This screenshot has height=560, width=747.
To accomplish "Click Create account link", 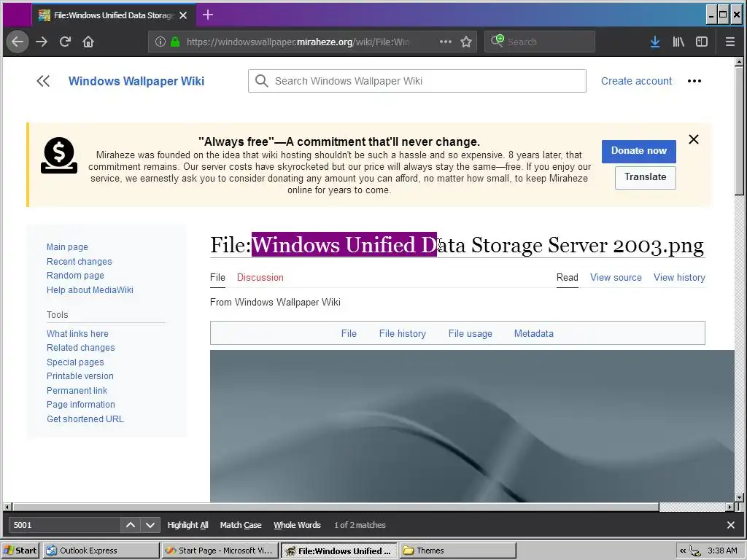I will tap(636, 81).
